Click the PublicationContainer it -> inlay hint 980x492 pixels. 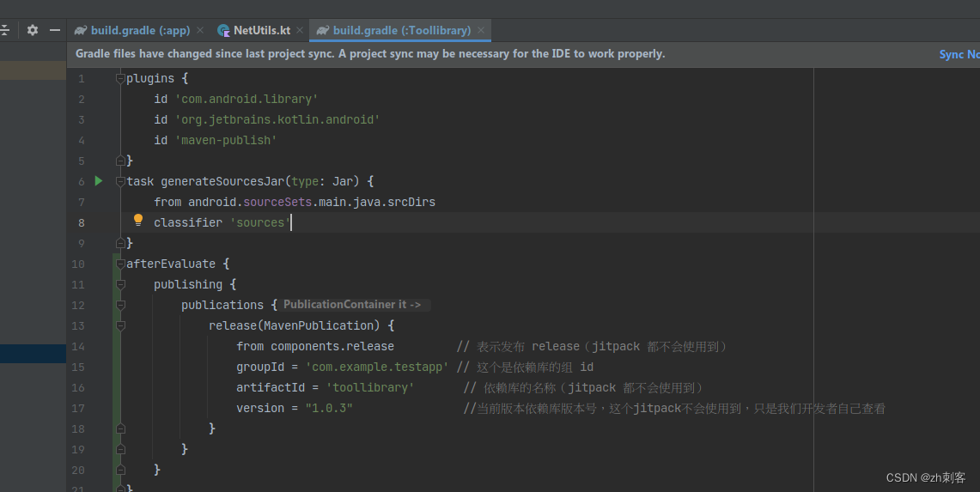352,305
